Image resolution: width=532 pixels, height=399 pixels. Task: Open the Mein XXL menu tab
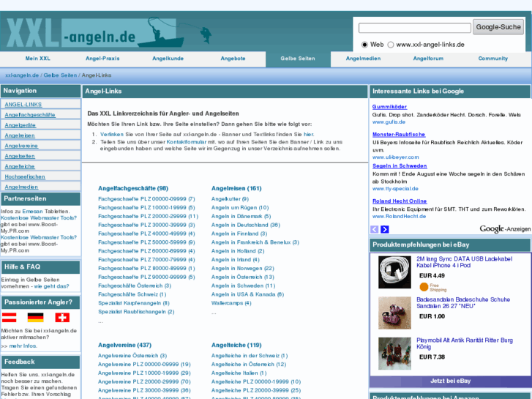point(37,59)
